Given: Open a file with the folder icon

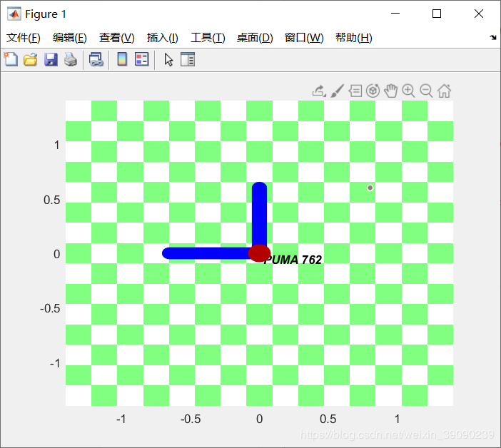Looking at the screenshot, I should coord(31,59).
